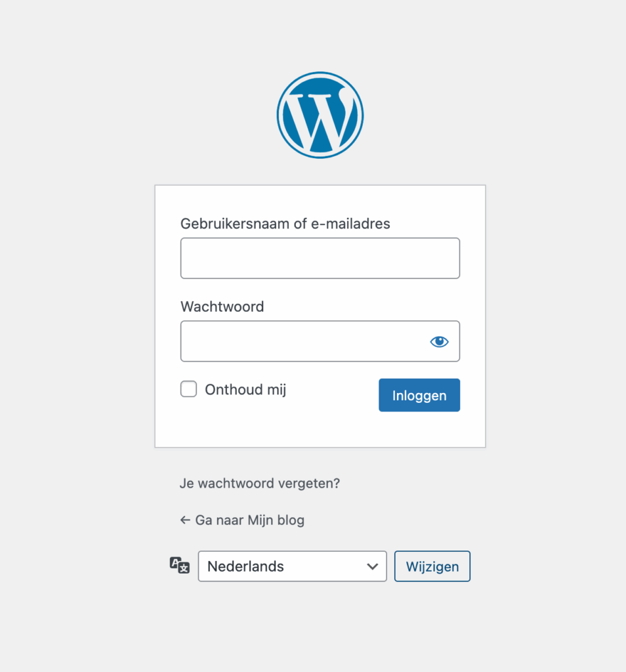This screenshot has width=626, height=672.
Task: Click the word Mijn blog in the back link
Action: pyautogui.click(x=276, y=520)
